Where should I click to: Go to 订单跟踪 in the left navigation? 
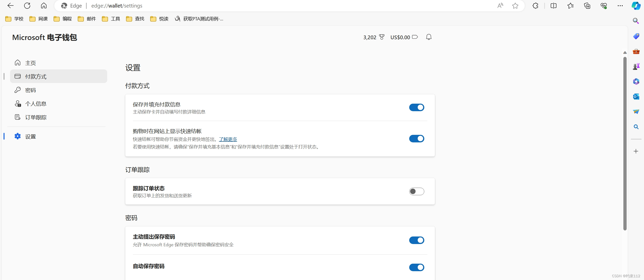coord(36,117)
